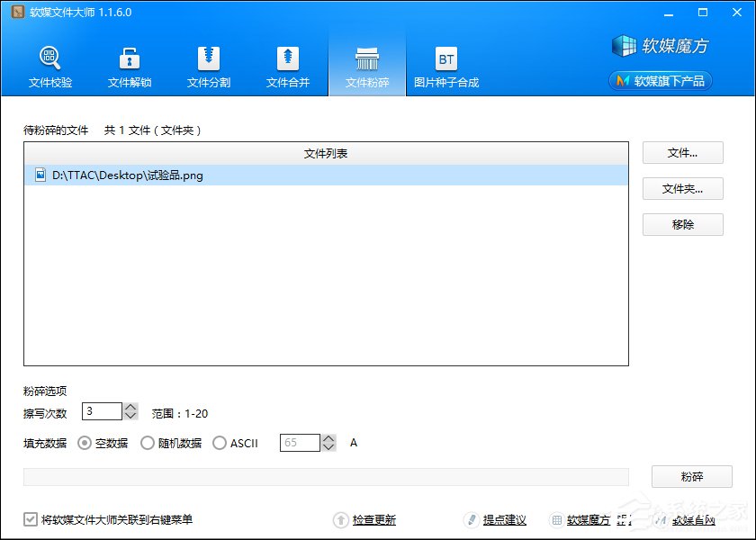Click the 粉碎 shred button

[692, 477]
